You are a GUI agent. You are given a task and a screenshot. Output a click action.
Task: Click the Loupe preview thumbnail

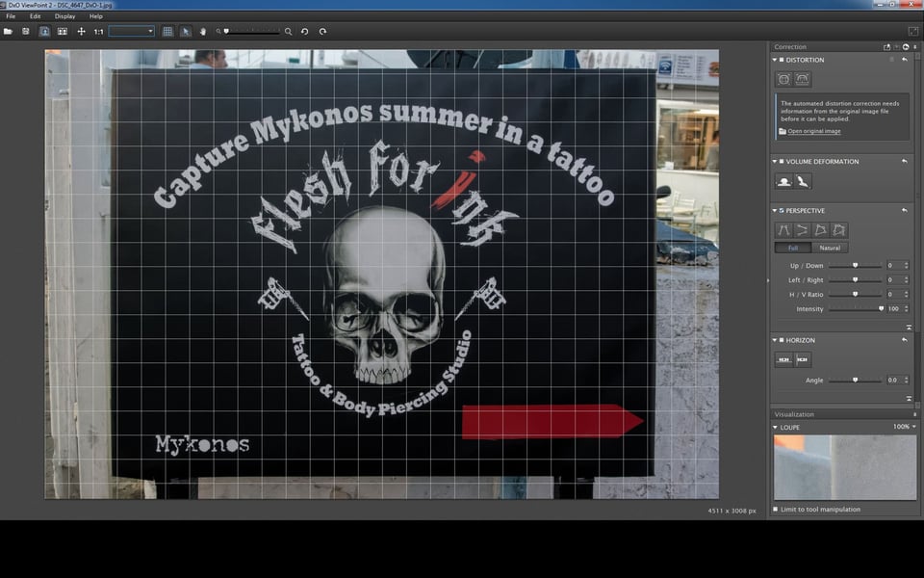tap(844, 467)
